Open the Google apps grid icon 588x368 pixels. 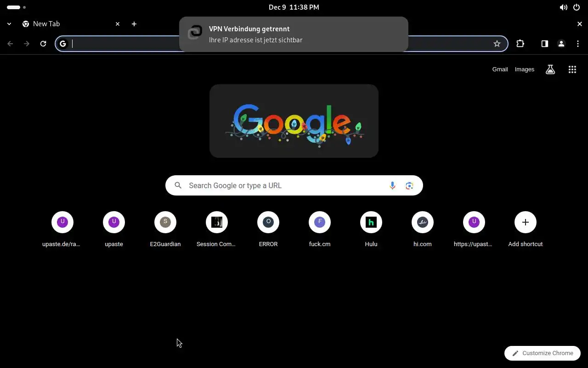pos(572,69)
